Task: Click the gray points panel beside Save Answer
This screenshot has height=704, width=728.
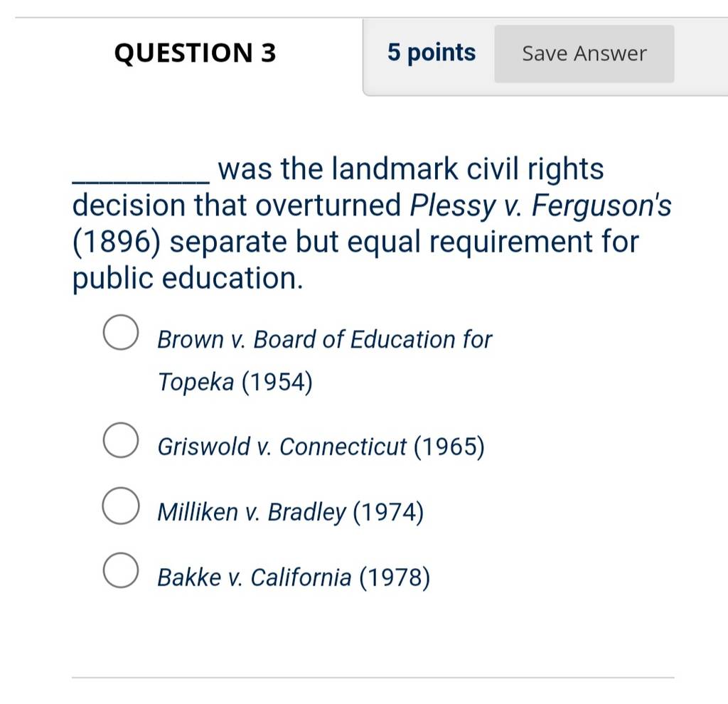Action: tap(429, 57)
